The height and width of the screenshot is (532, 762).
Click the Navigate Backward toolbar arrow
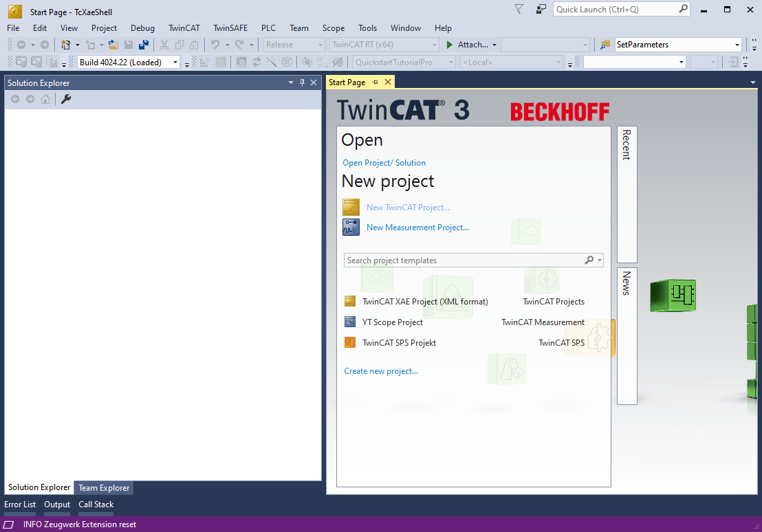[21, 45]
